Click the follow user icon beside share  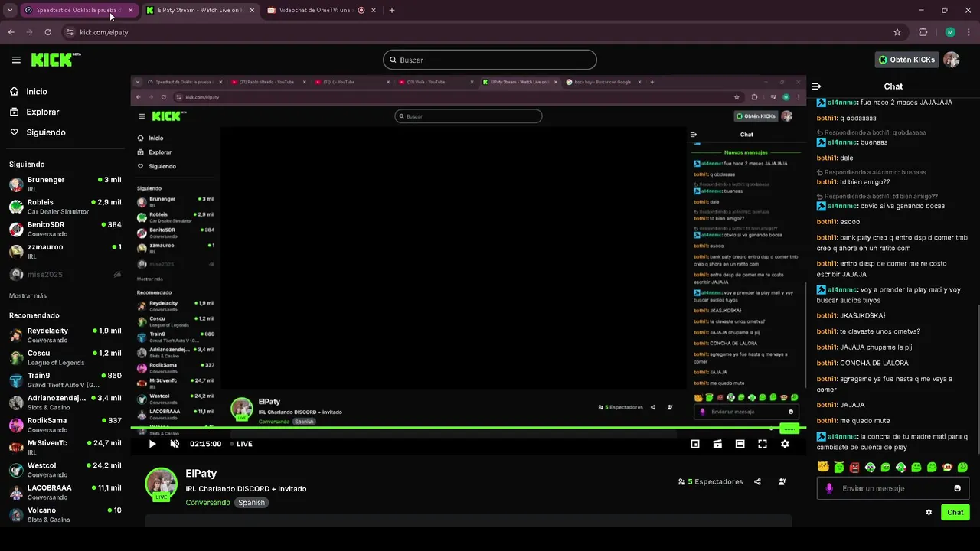pos(782,482)
